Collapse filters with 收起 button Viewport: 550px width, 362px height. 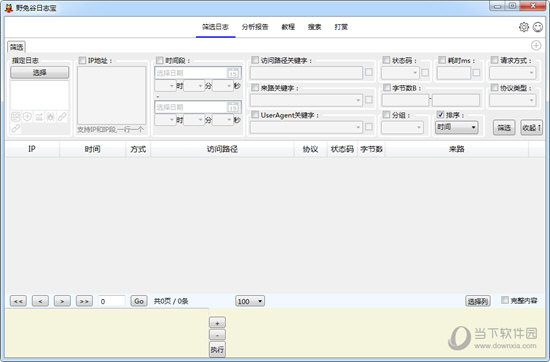click(x=531, y=128)
